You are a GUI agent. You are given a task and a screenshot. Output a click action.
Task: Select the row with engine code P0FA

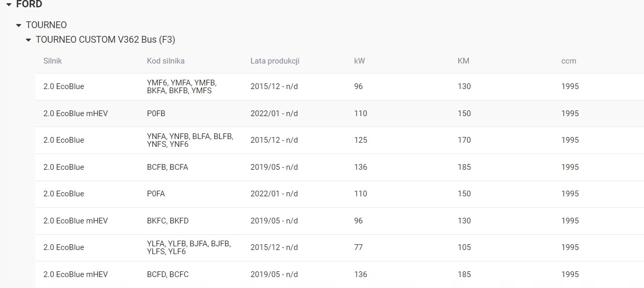156,194
